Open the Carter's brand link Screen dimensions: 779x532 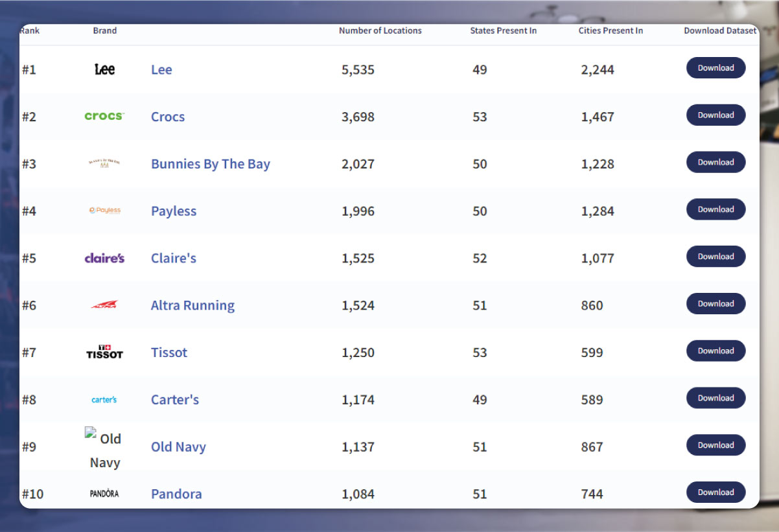coord(175,400)
